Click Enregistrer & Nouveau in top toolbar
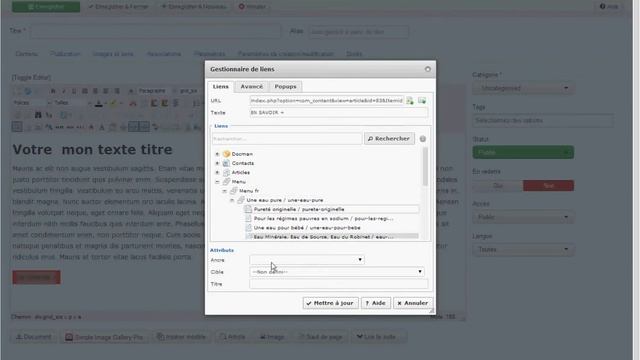Screen dimensions: 640x360 193,7
